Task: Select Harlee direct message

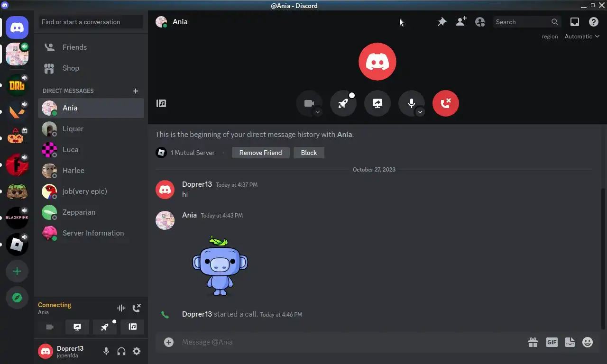Action: coord(91,171)
